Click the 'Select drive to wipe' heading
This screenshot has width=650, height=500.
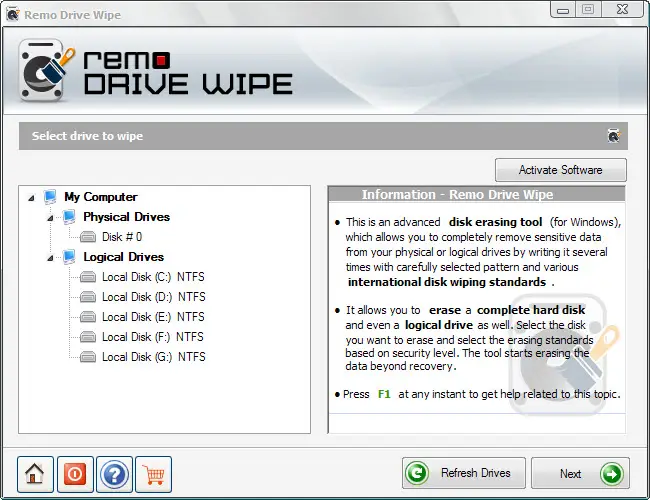[87, 136]
